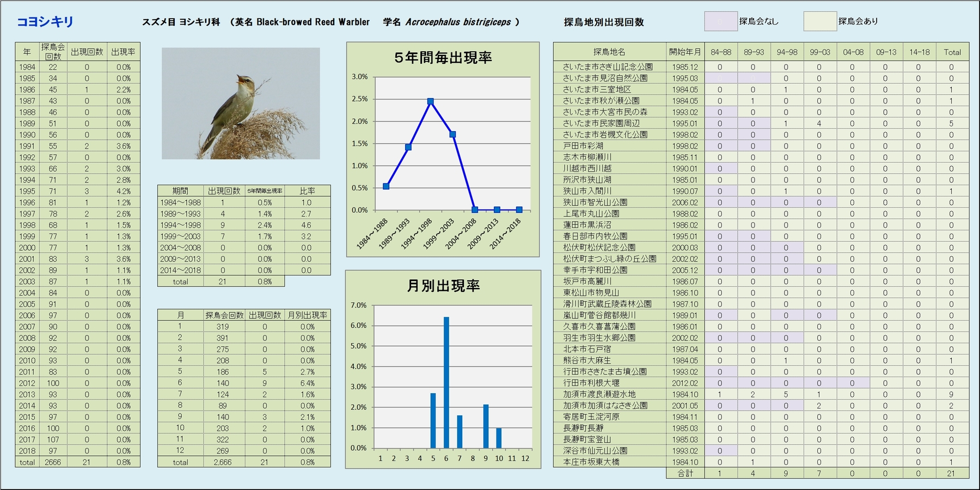
Task: Click the Total column header in the site table
Action: coord(952,52)
